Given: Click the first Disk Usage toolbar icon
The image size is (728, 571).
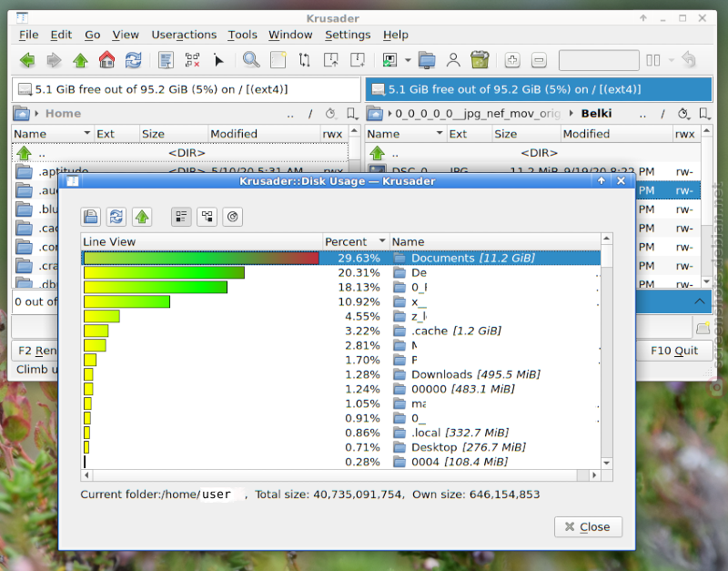Looking at the screenshot, I should pos(91,217).
